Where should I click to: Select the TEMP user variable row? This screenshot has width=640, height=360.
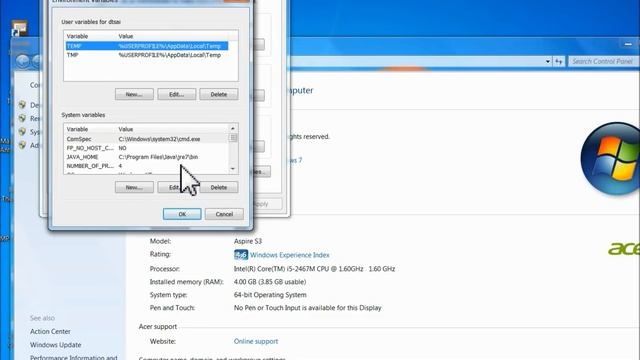147,46
